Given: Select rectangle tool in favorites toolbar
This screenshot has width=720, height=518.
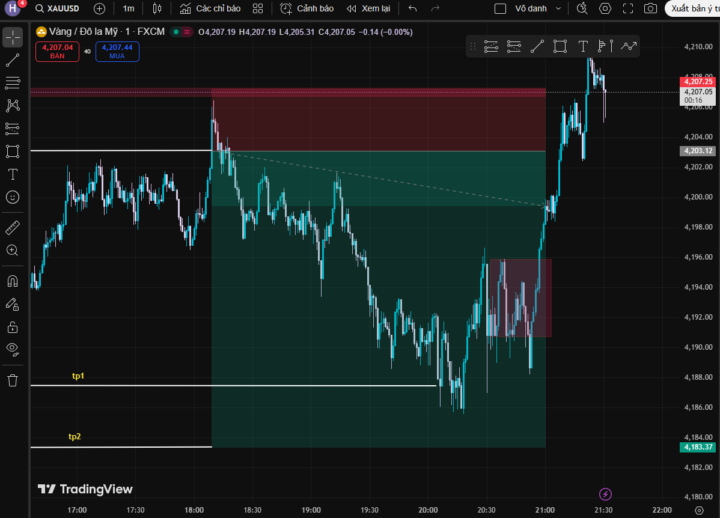Looking at the screenshot, I should 560,46.
